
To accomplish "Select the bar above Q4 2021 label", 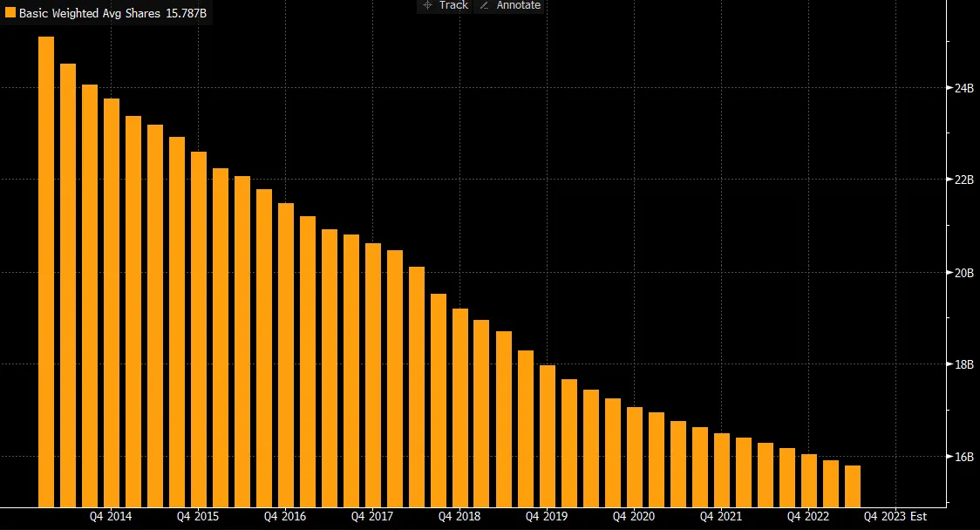I will pos(722,470).
